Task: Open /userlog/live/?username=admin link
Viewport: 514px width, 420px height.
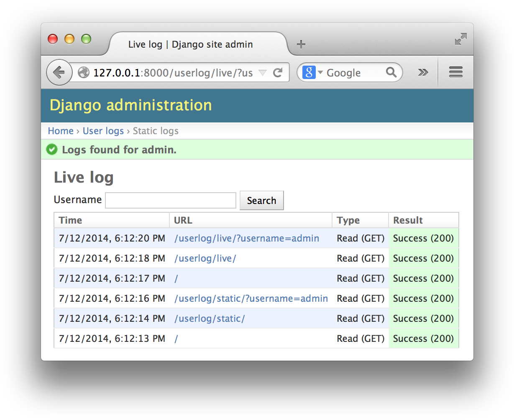Action: pyautogui.click(x=247, y=238)
